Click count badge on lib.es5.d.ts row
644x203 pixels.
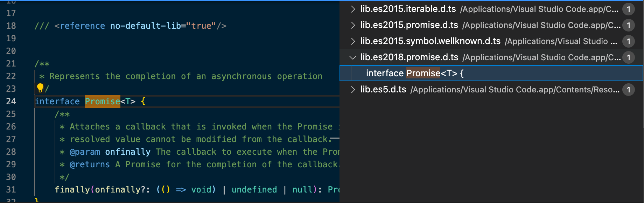click(x=628, y=90)
